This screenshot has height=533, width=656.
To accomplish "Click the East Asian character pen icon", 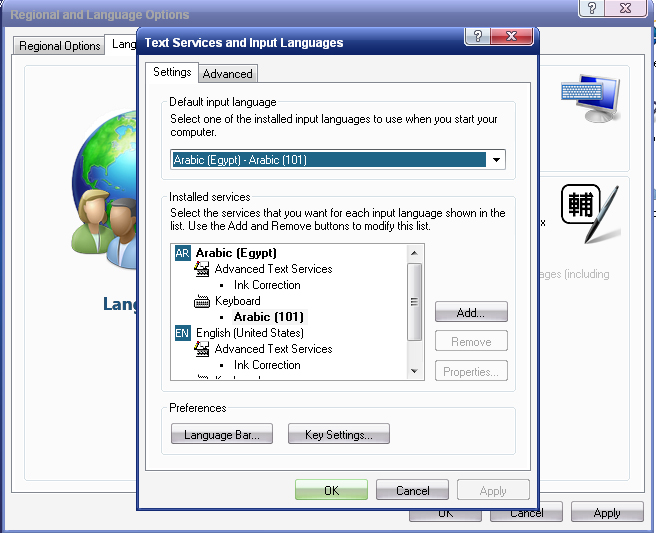I will (x=591, y=214).
